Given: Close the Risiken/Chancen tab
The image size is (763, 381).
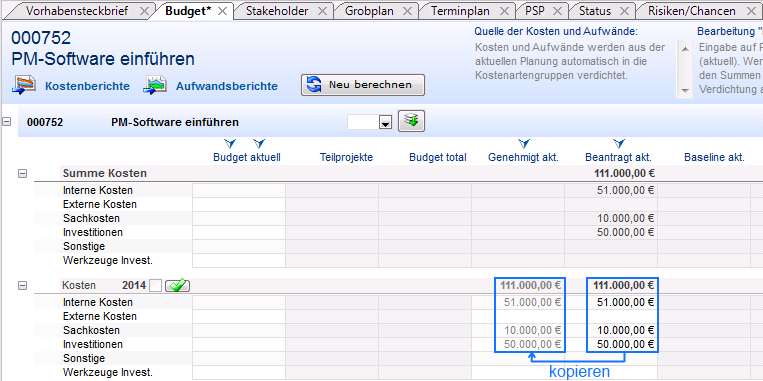Looking at the screenshot, I should pos(751,11).
